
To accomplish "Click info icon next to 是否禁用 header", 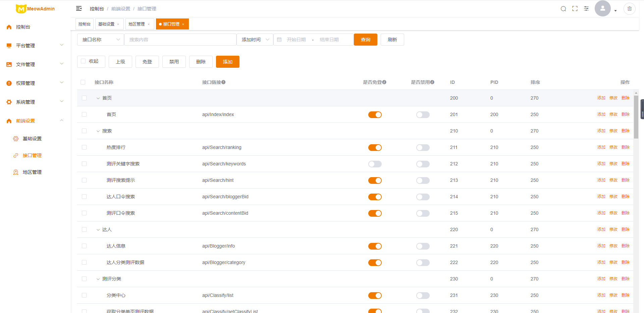I will coord(432,82).
